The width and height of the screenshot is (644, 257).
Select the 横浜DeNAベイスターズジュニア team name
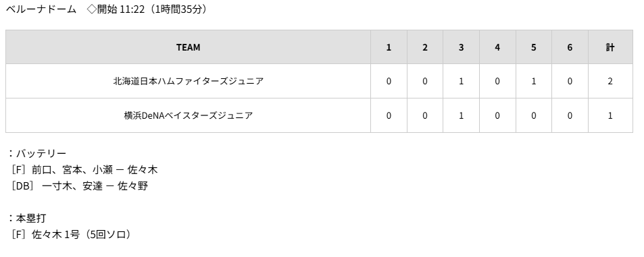coord(188,115)
